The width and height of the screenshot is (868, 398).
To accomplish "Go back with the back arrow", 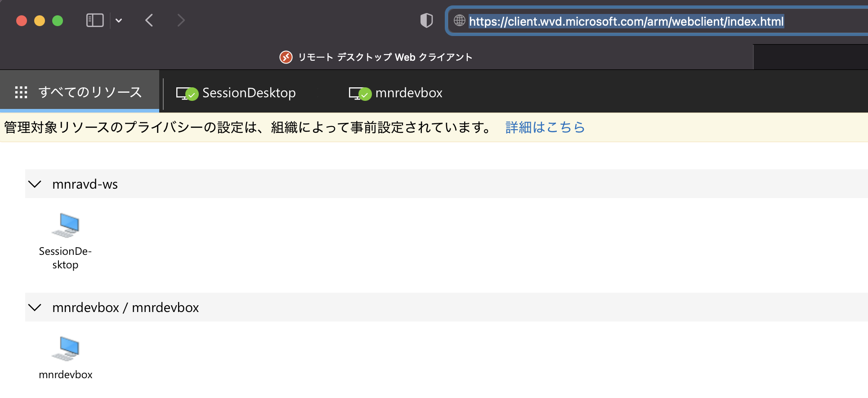I will tap(149, 20).
